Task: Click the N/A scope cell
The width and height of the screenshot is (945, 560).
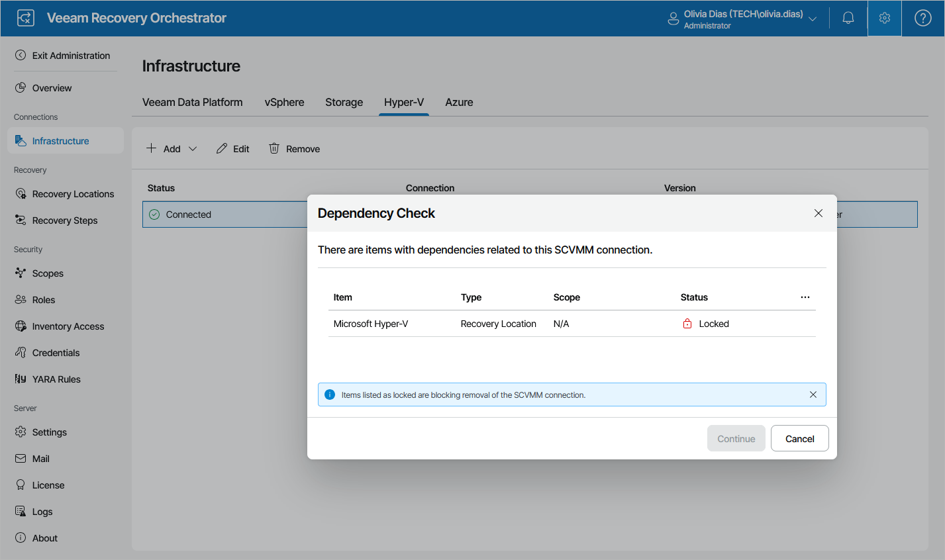Action: click(562, 324)
